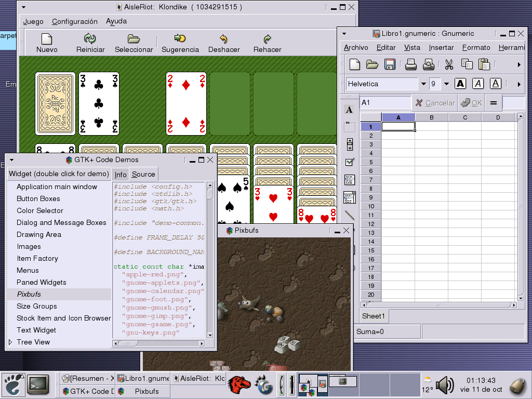The height and width of the screenshot is (399, 532).
Task: Toggle italic formatting in Gnumeric
Action: pos(478,84)
